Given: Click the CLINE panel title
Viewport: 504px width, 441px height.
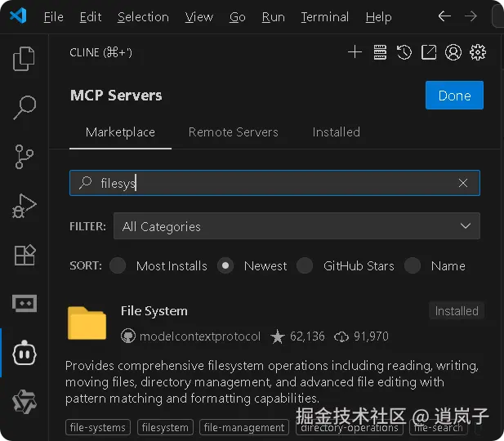Looking at the screenshot, I should [x=100, y=52].
